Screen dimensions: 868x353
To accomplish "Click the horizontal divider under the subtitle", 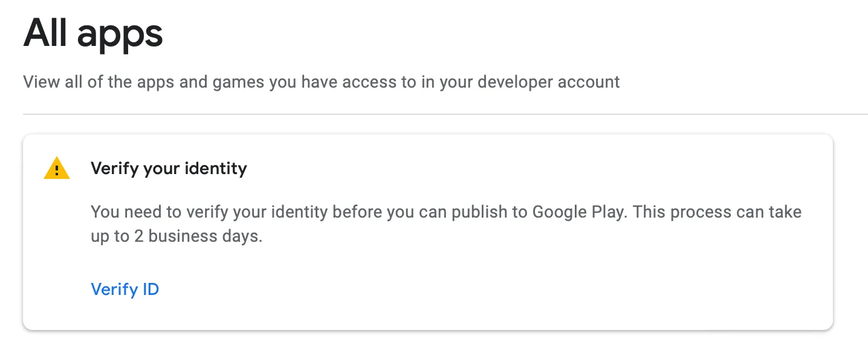I will [445, 114].
